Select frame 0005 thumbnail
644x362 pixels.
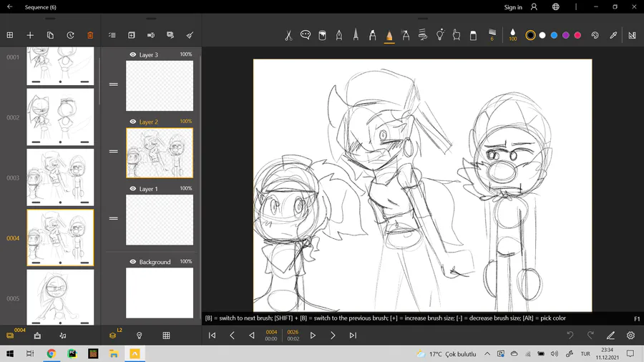click(60, 297)
